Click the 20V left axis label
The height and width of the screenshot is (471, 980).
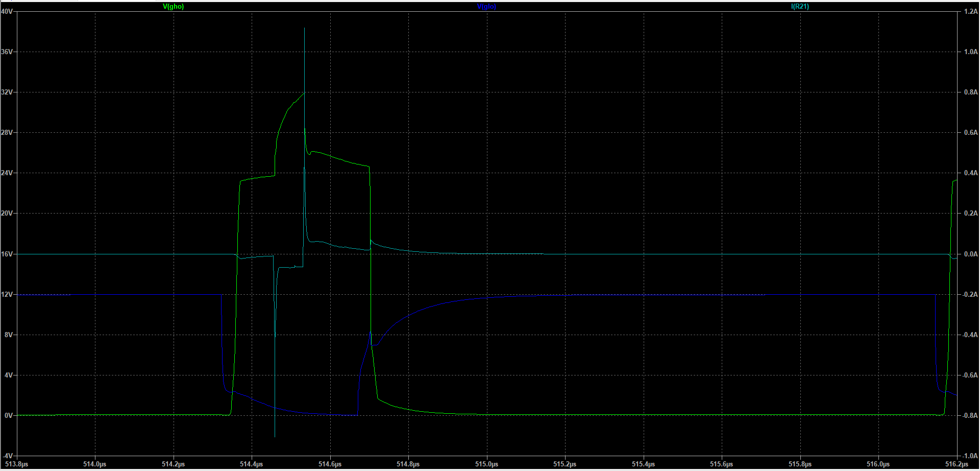(x=7, y=213)
